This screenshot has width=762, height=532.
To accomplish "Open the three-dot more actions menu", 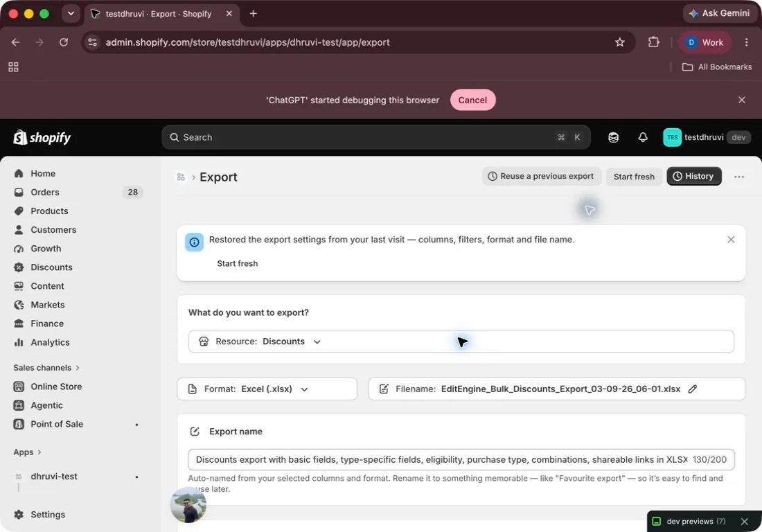I will pos(738,177).
